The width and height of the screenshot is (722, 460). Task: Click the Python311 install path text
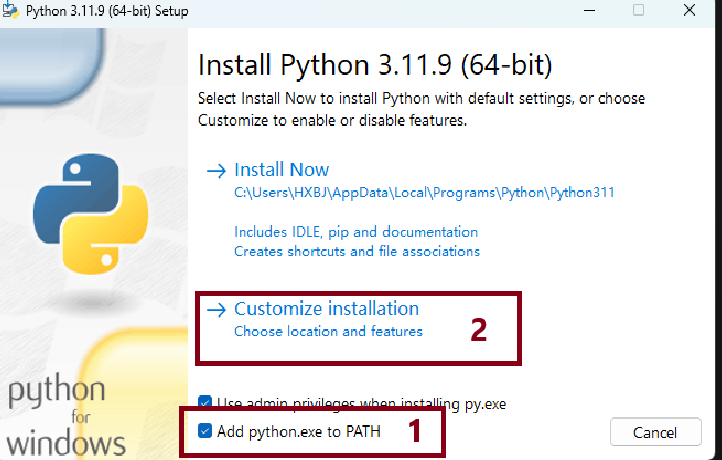[x=424, y=192]
